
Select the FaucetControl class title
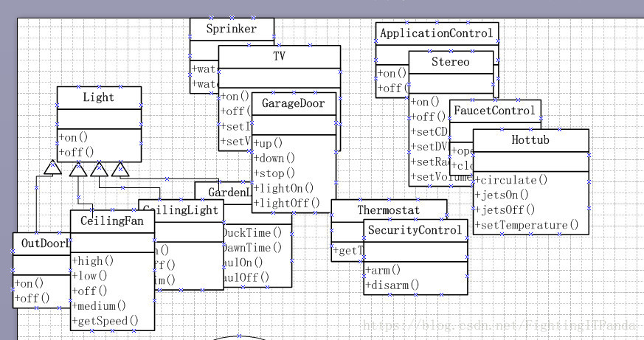494,111
